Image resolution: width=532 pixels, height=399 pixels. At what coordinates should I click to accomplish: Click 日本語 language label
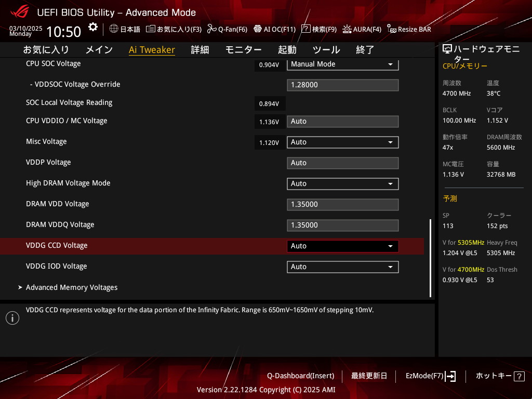coord(130,29)
